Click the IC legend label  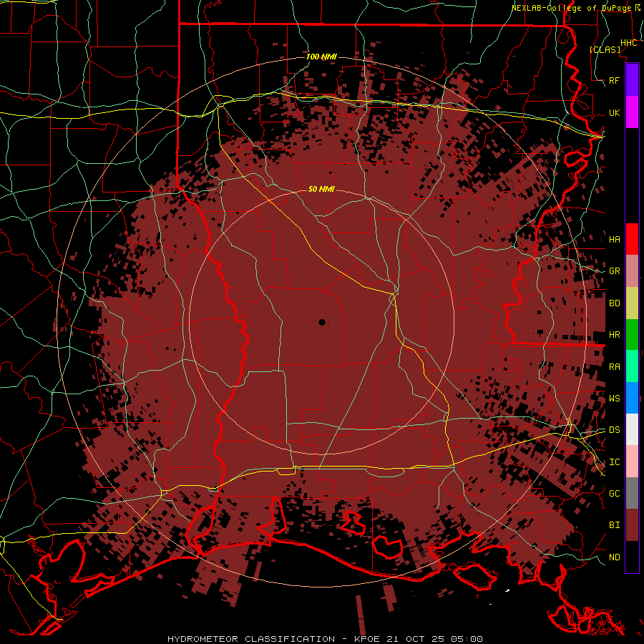[615, 462]
